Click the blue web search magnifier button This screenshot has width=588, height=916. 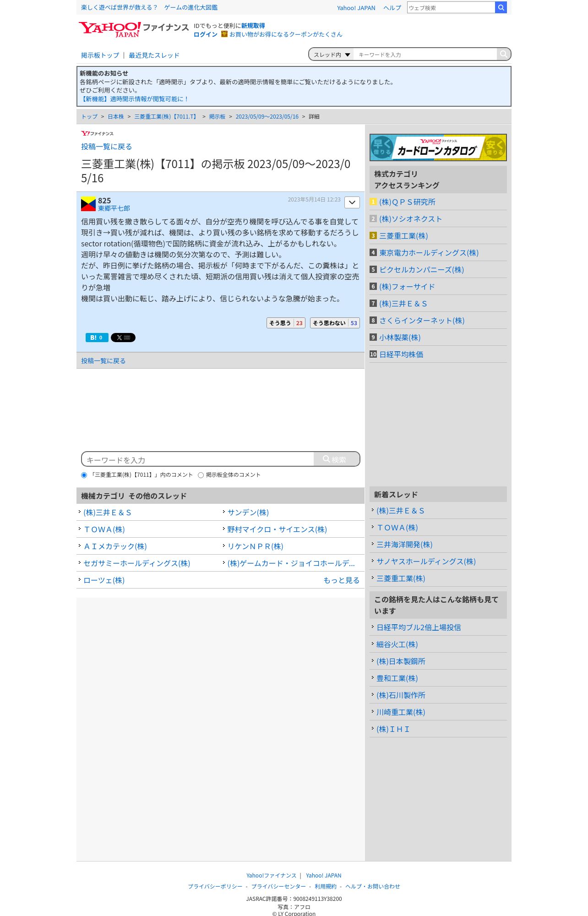click(501, 7)
